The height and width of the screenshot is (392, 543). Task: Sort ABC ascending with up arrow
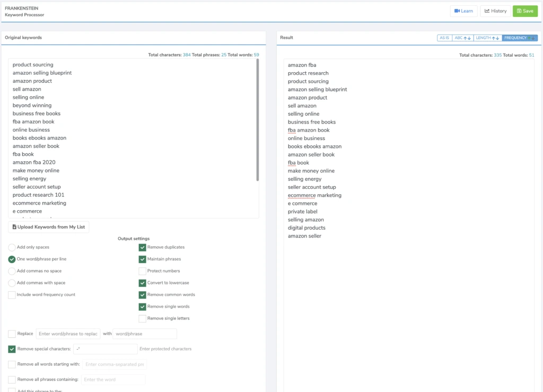point(465,38)
